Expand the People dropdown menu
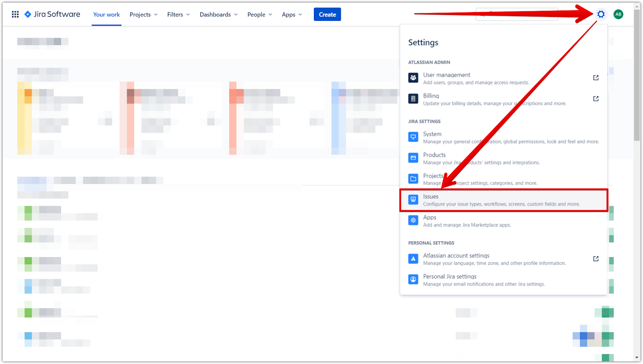 coord(260,14)
